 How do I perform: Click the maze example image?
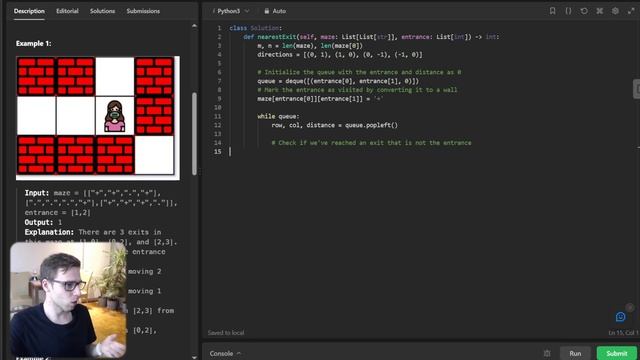98,118
